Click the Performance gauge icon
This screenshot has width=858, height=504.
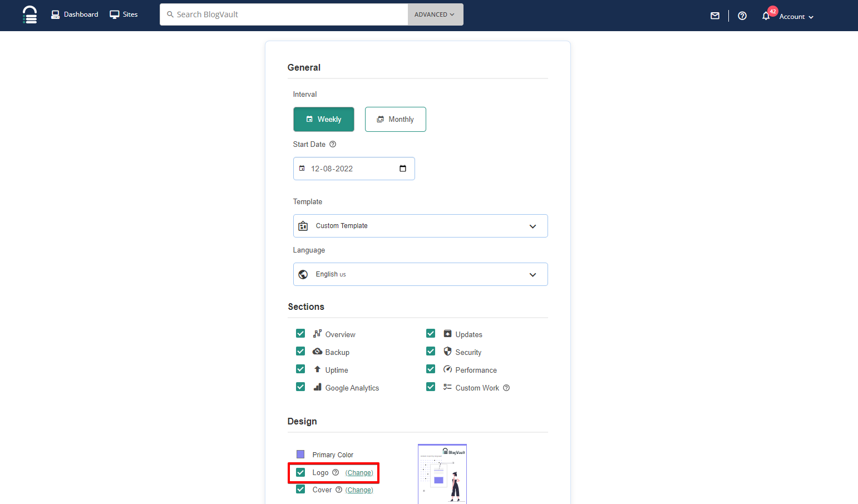point(447,369)
